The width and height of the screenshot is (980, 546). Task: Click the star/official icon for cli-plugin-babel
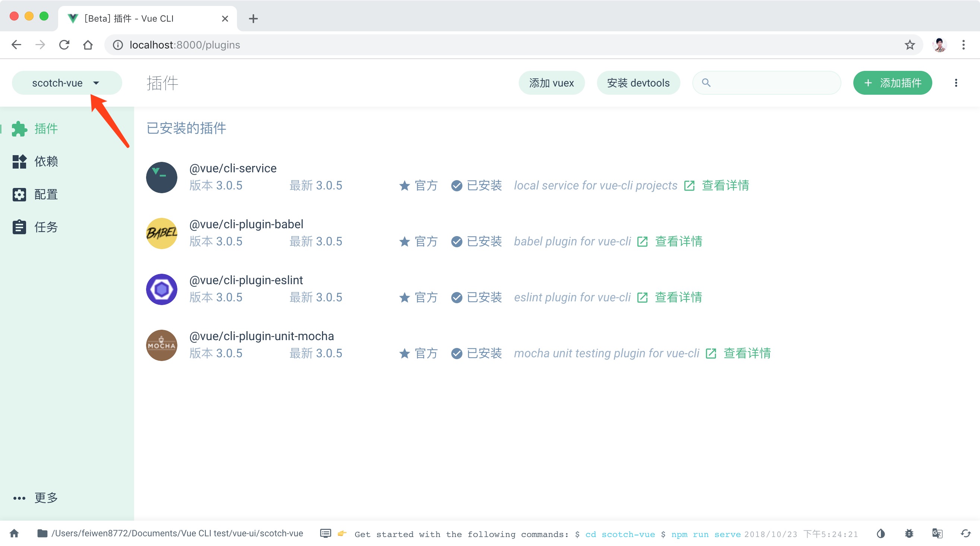(x=404, y=241)
